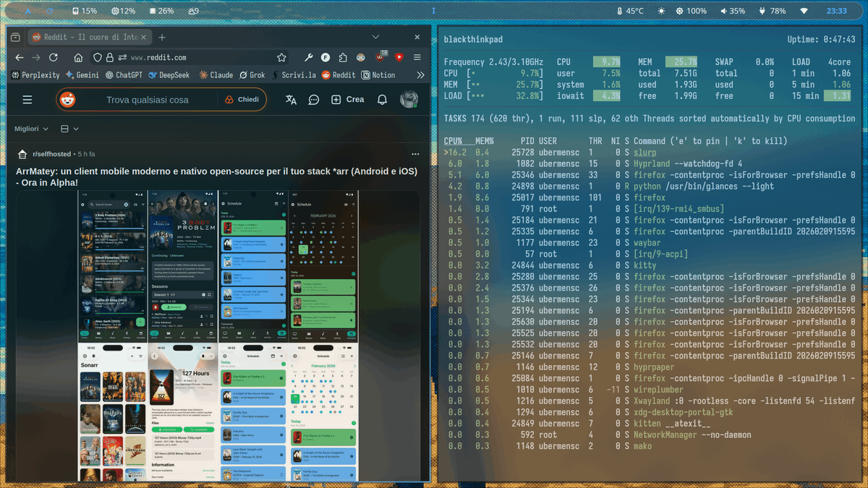Viewport: 868px width, 488px height.
Task: Open Reddit translation settings icon
Action: click(291, 100)
